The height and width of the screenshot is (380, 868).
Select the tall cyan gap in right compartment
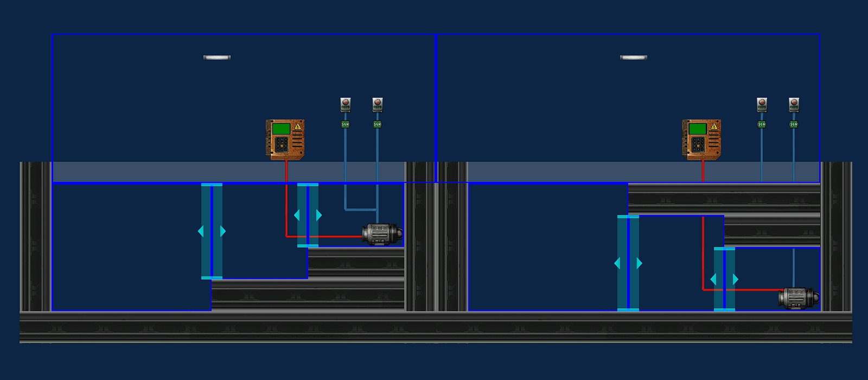[628, 263]
